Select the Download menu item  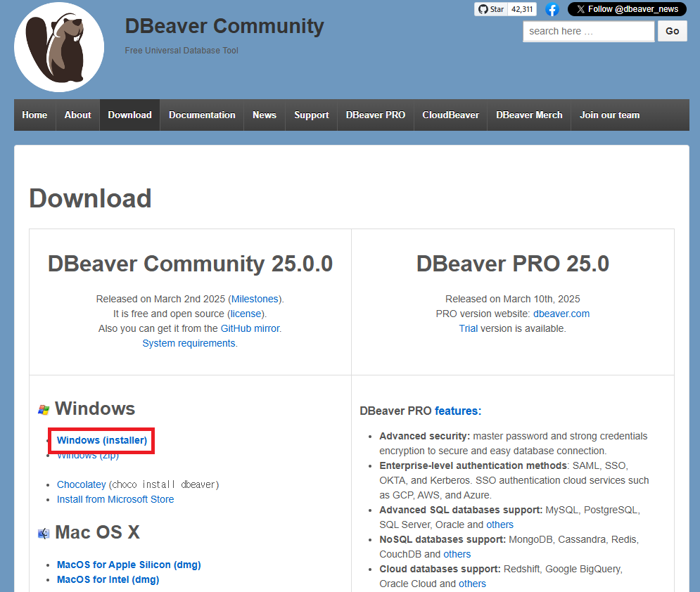pos(130,115)
